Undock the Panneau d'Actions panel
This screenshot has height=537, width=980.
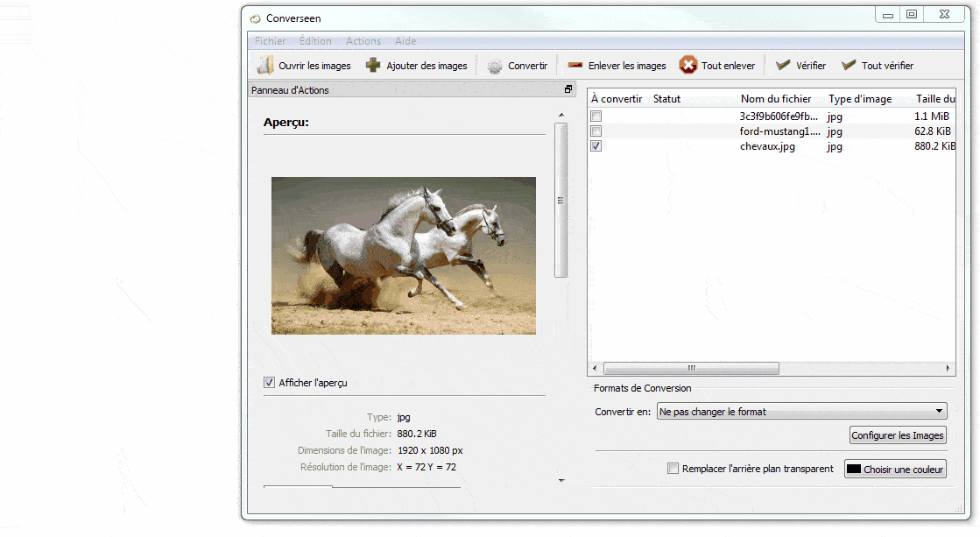coord(568,89)
